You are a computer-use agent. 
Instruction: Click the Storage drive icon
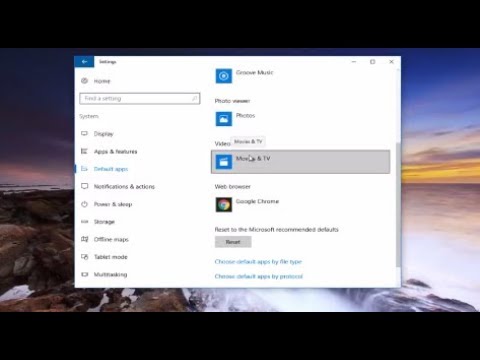84,221
